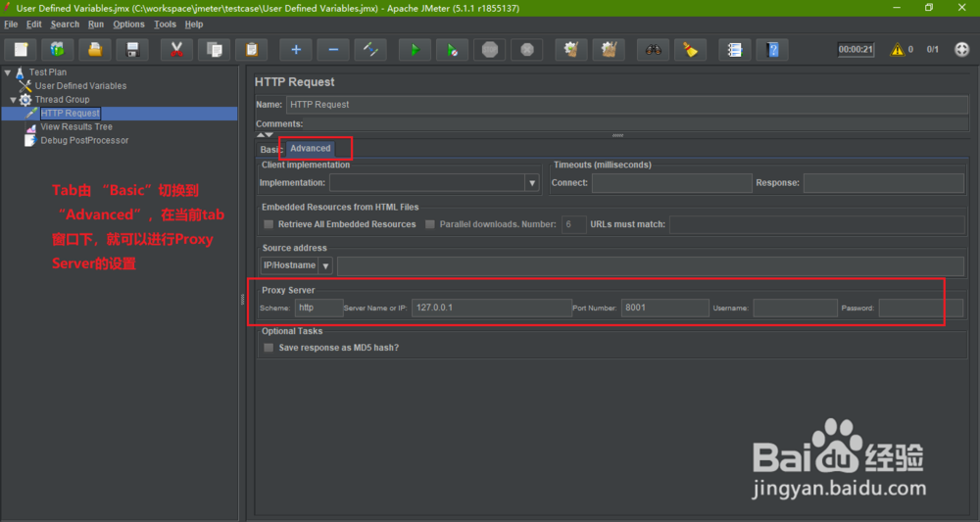Select HTTP Request node in tree
Image resolution: width=980 pixels, height=522 pixels.
coord(70,113)
